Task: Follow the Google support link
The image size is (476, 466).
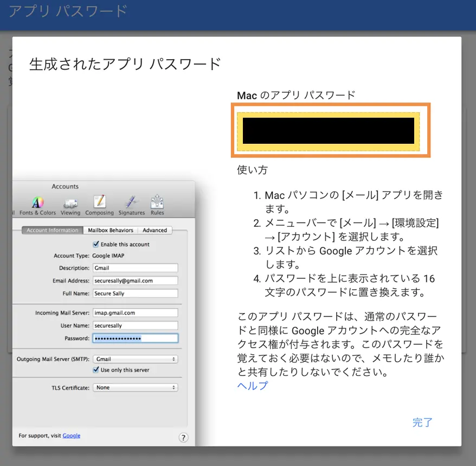Action: click(x=72, y=436)
